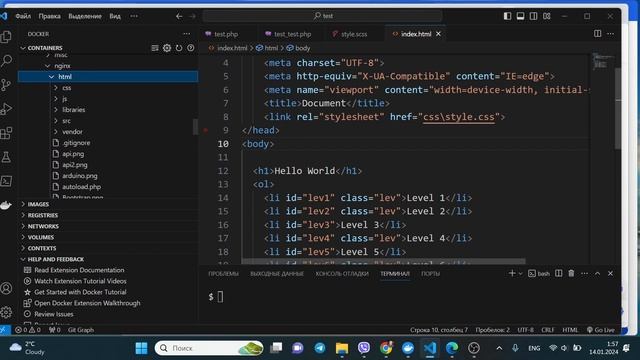The width and height of the screenshot is (640, 360).
Task: Go back with navigation arrow
Action: [179, 16]
